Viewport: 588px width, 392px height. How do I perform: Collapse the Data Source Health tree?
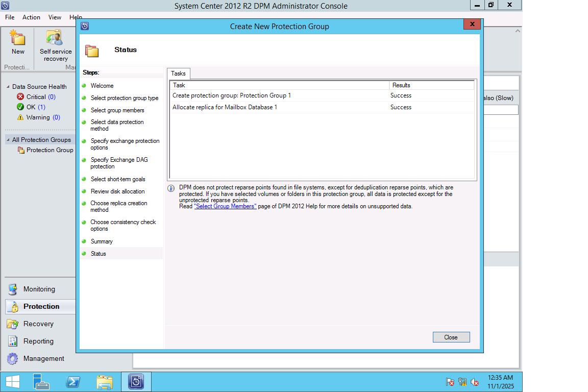pos(8,87)
